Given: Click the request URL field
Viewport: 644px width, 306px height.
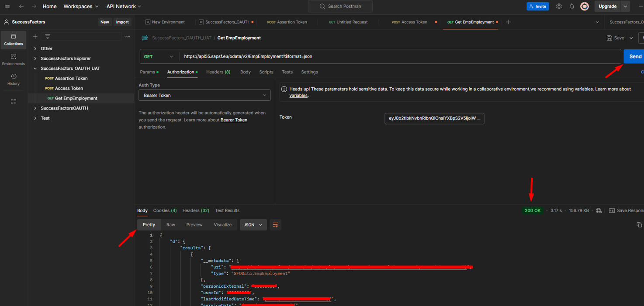Looking at the screenshot, I should (400, 56).
